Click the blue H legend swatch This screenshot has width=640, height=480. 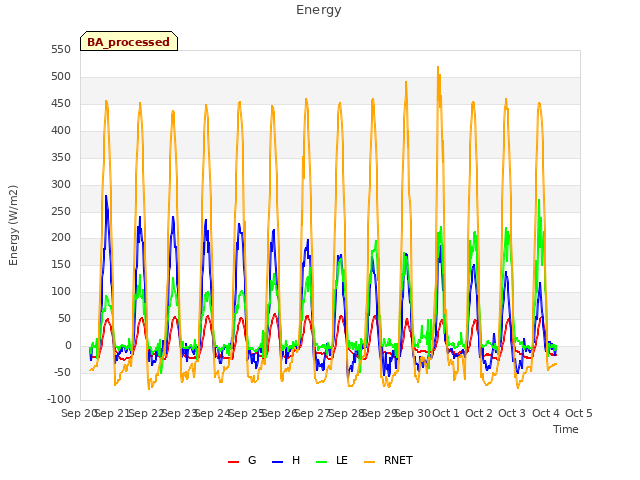click(278, 462)
